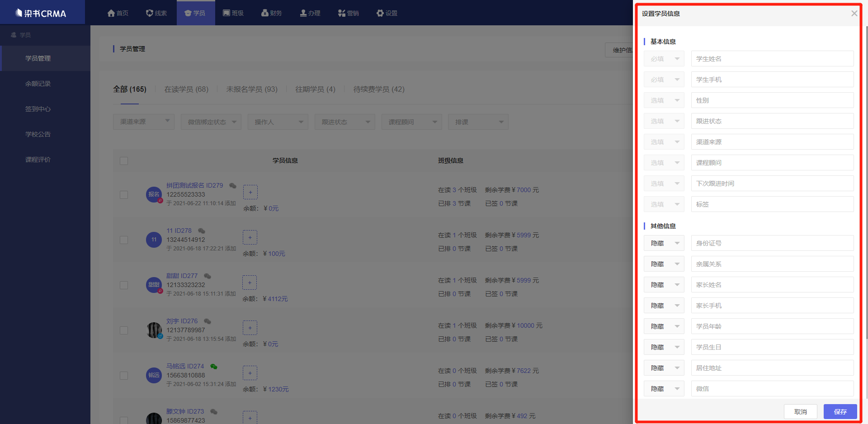
Task: Open 课程评价 in the sidebar
Action: 38,160
